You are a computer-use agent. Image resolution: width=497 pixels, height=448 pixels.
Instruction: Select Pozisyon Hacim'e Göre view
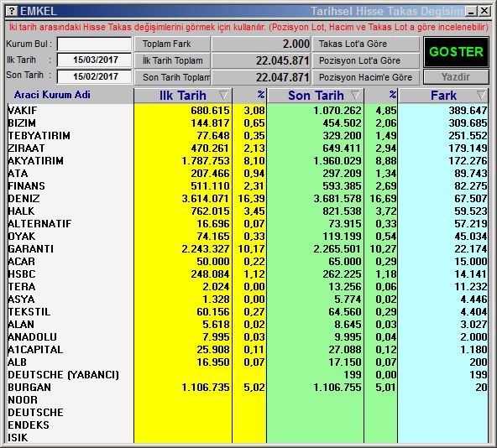(366, 77)
